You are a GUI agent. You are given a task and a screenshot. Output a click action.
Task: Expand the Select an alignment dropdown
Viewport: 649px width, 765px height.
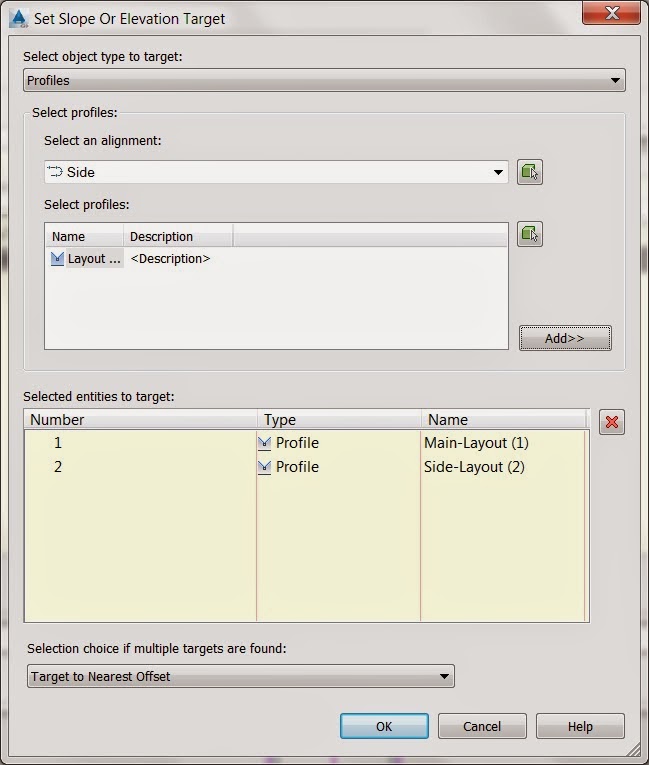[x=276, y=172]
